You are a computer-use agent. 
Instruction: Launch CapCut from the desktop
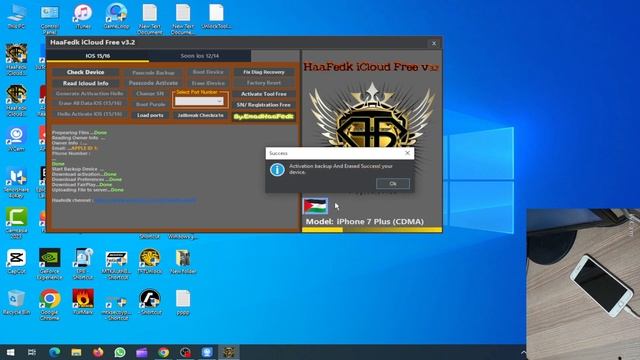point(16,261)
